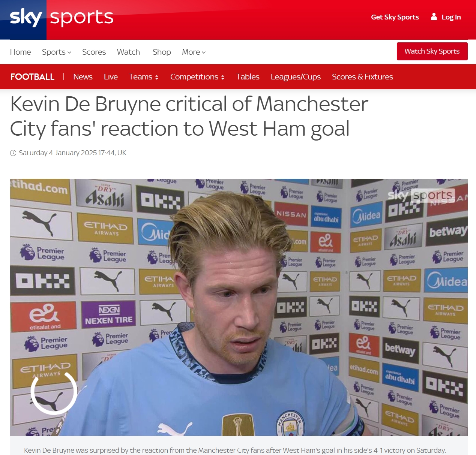476x455 pixels.
Task: Click the Kevin De Bruyne video thumbnail
Action: pos(239,307)
